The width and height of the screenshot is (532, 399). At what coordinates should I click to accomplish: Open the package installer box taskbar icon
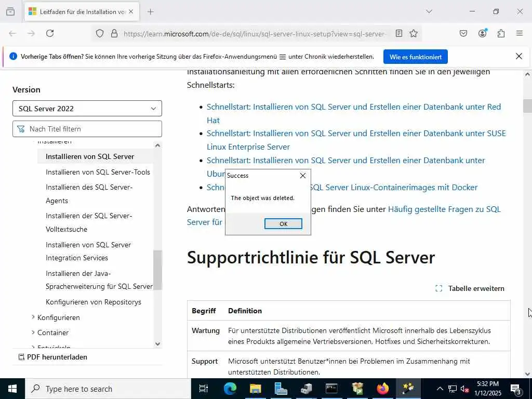357,389
